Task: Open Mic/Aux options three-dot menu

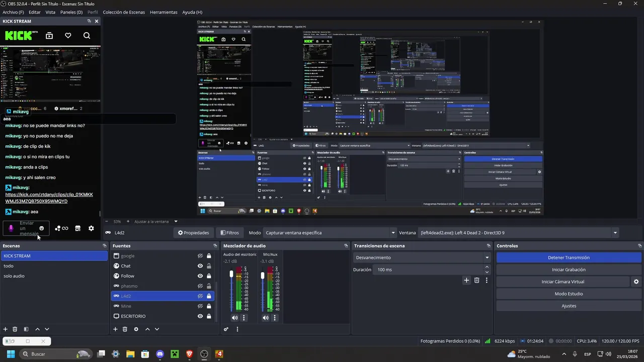Action: click(275, 318)
